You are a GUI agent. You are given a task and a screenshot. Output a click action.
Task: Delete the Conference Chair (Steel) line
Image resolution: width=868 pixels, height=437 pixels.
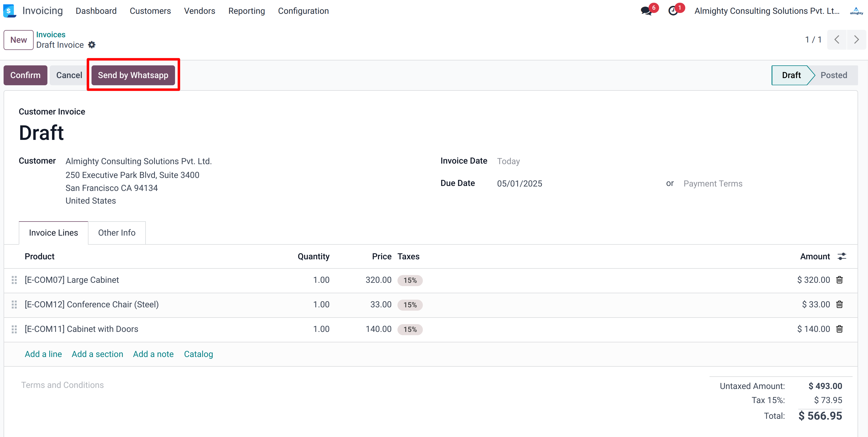[839, 305]
